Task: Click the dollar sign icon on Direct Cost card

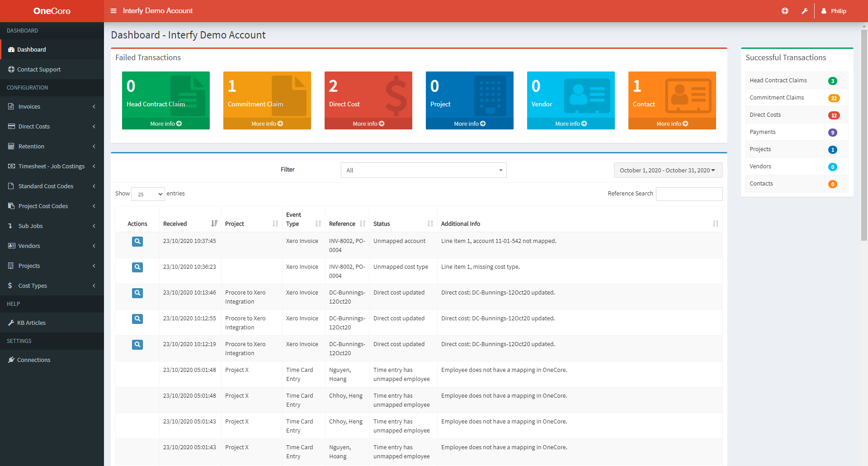Action: tap(396, 95)
